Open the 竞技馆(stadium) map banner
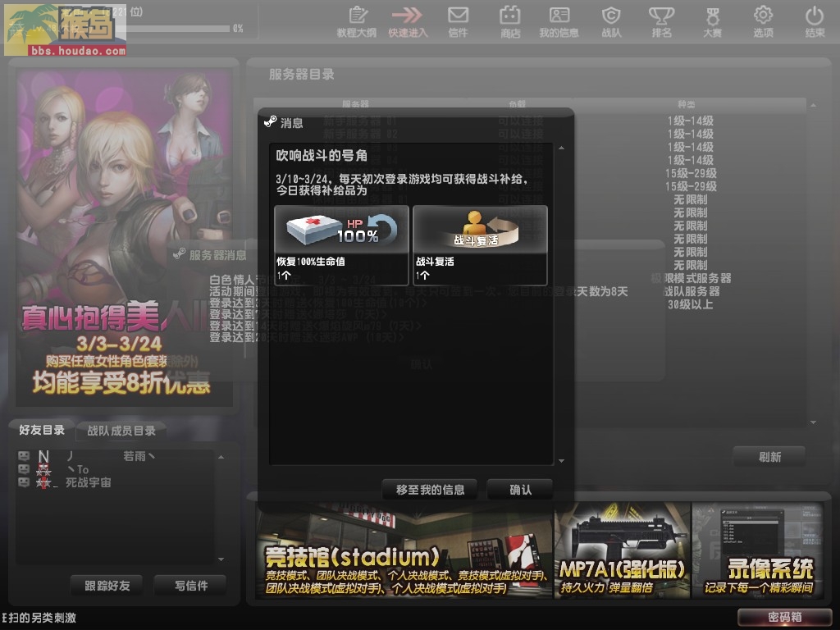840x630 pixels. point(404,550)
